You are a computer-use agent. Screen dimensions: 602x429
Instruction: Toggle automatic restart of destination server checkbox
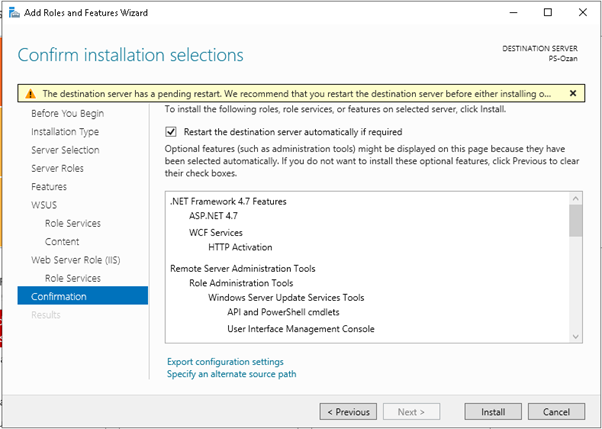pos(171,131)
